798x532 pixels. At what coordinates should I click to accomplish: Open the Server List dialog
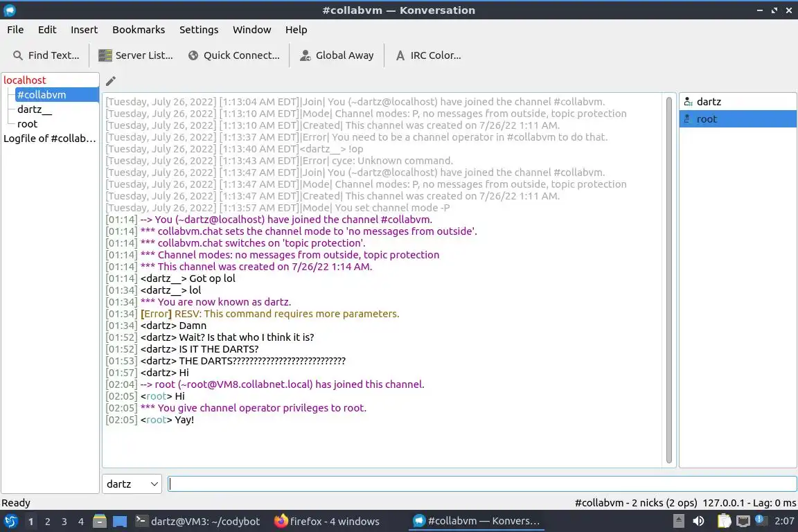pos(135,55)
